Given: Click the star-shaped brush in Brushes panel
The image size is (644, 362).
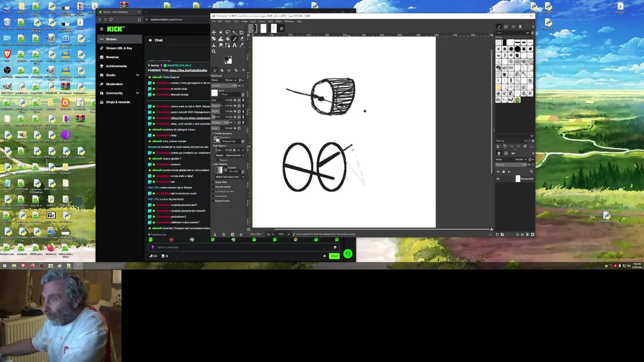Looking at the screenshot, I should click(524, 49).
